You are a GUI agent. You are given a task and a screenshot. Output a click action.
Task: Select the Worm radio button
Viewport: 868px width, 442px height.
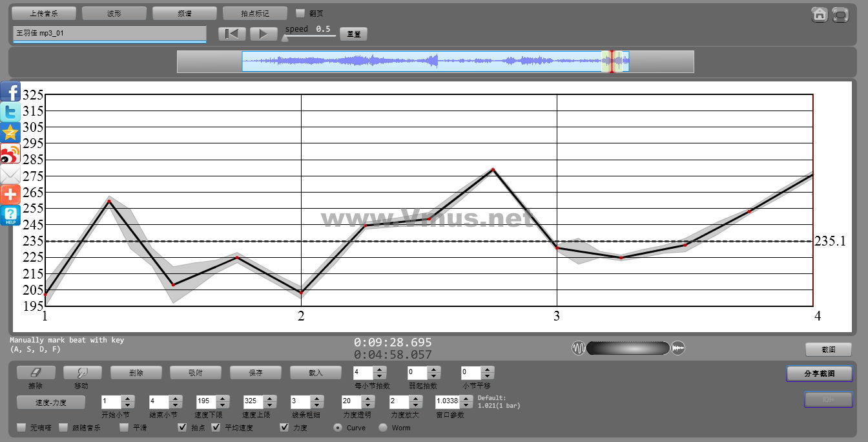[x=383, y=428]
